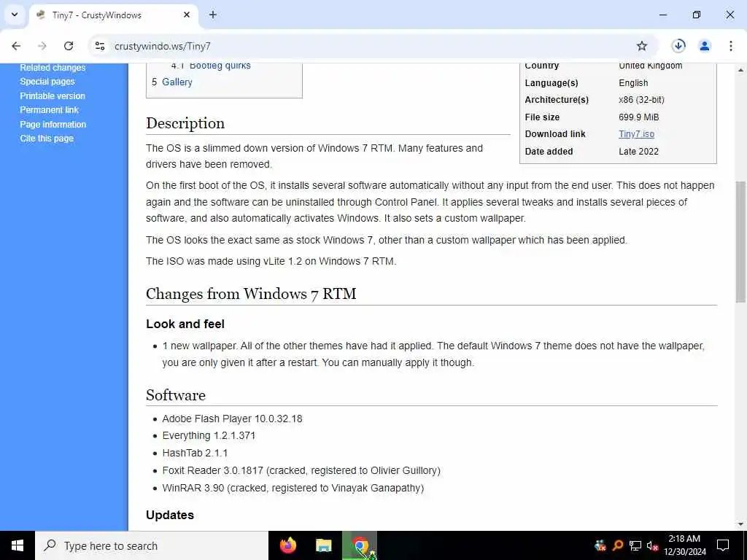Click the WinRAR 3.90 list item
Screen dimensions: 747x560
pos(293,488)
